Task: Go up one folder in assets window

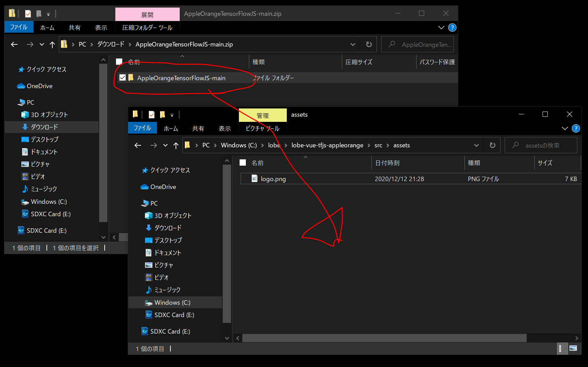Action: click(176, 145)
